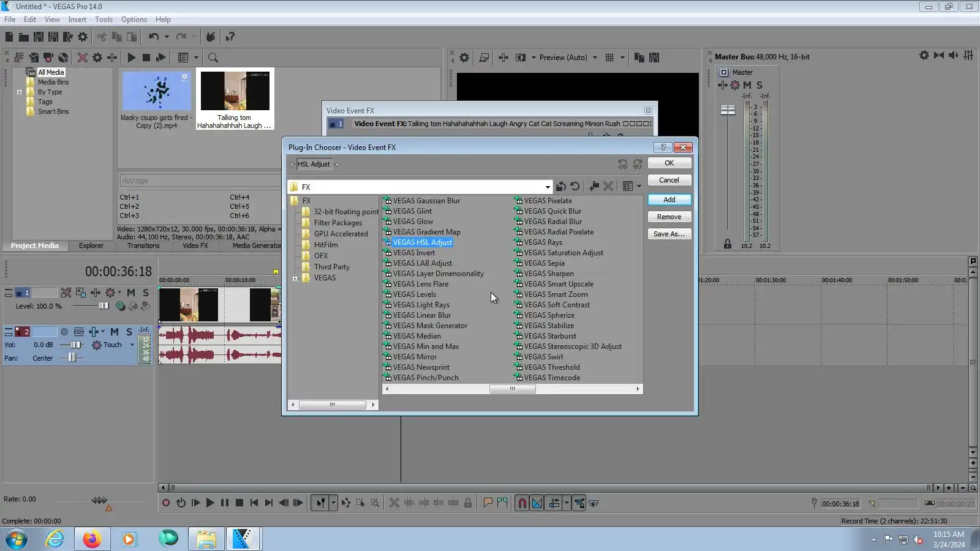Click OK in the Plug-In Chooser
Viewport: 980px width, 551px height.
coord(669,163)
